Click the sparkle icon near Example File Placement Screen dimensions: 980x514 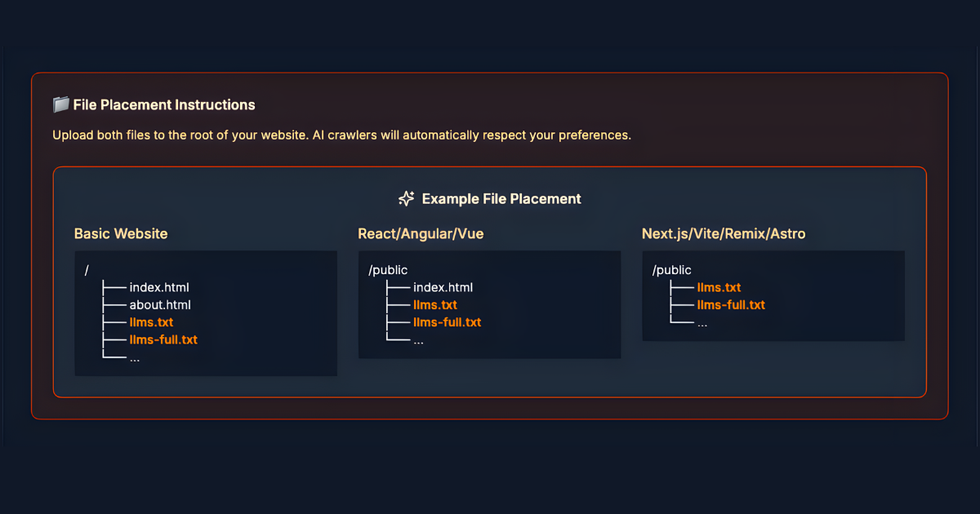tap(406, 197)
